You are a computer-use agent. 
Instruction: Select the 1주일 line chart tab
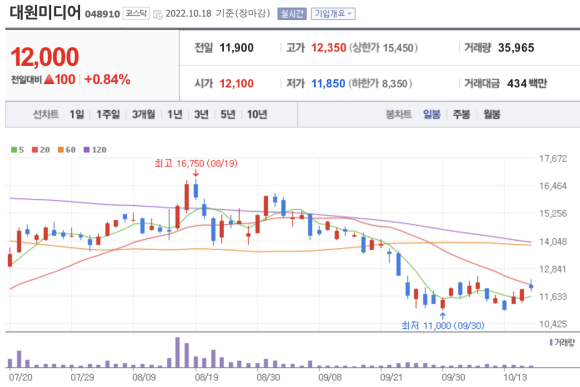tap(108, 114)
